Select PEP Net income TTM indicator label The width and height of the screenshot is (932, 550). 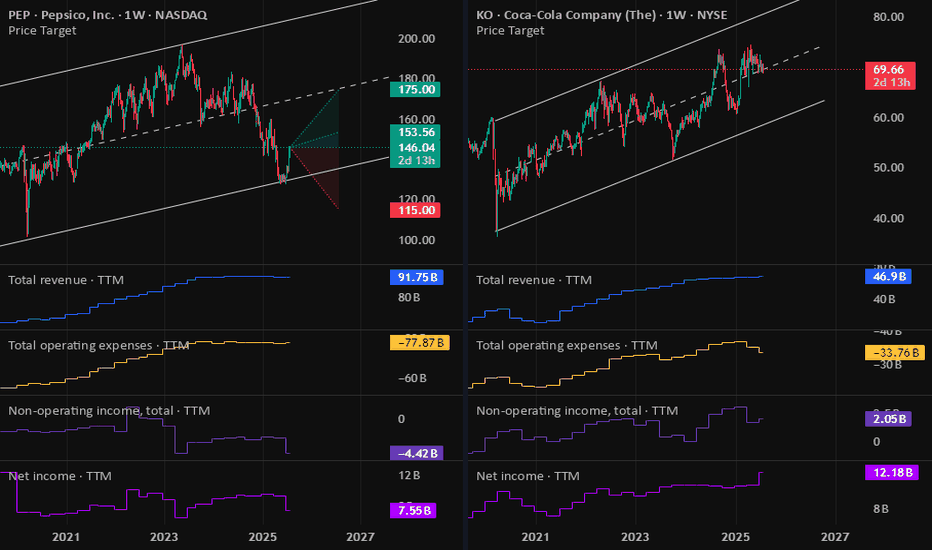tap(59, 476)
